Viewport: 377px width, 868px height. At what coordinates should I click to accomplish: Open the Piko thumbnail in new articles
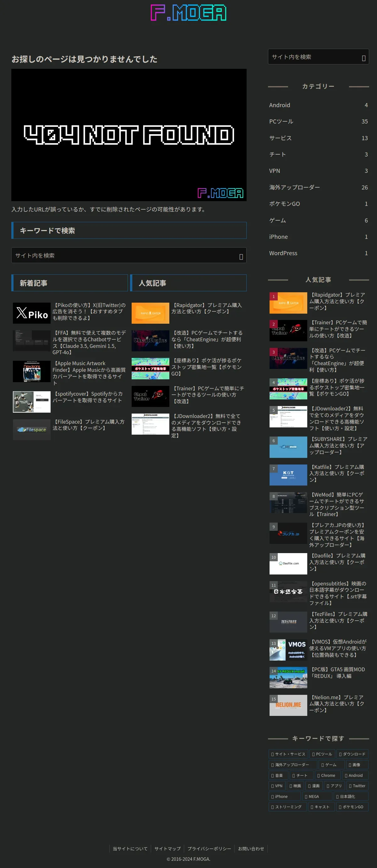pos(32,313)
